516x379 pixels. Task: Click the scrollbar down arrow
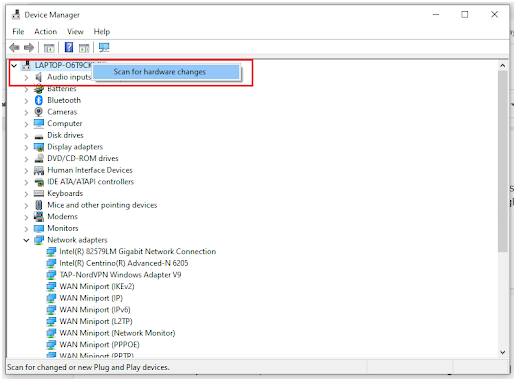pyautogui.click(x=503, y=352)
